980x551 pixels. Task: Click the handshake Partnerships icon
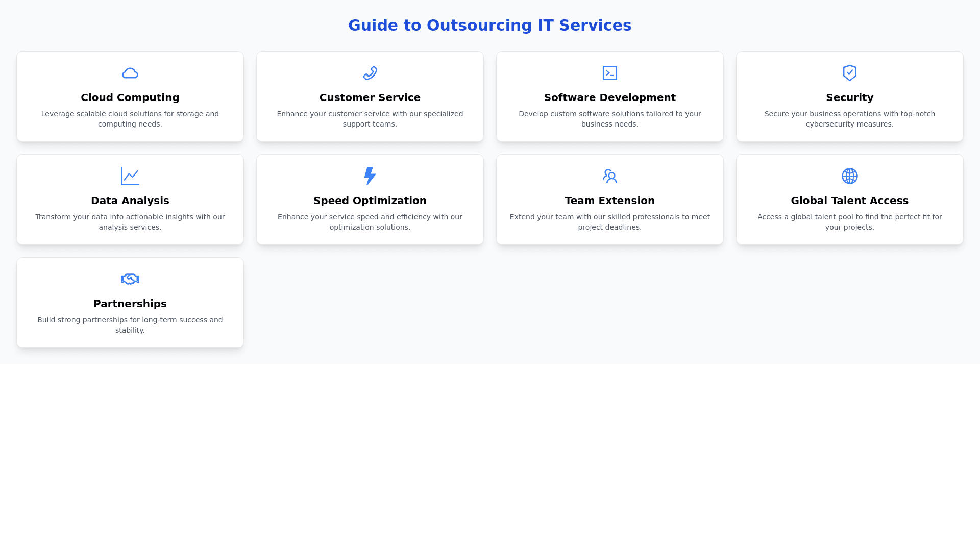[130, 279]
